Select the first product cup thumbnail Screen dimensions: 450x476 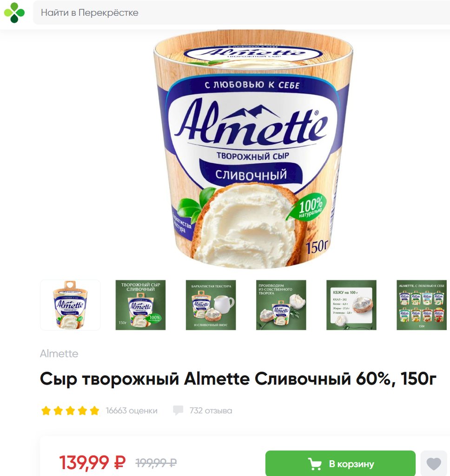coord(70,305)
